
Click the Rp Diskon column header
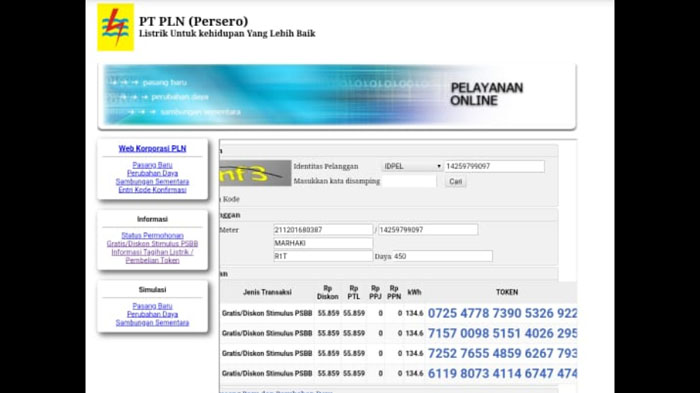pyautogui.click(x=328, y=292)
